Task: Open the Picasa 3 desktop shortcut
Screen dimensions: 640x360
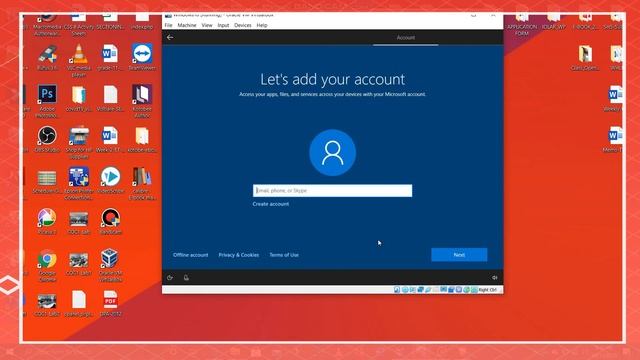Action: coord(47,221)
